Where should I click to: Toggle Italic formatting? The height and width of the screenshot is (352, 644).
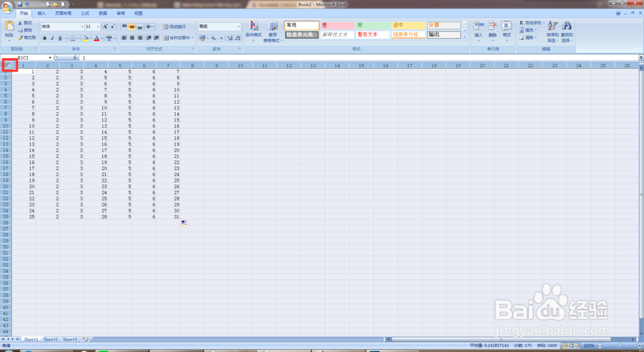53,38
